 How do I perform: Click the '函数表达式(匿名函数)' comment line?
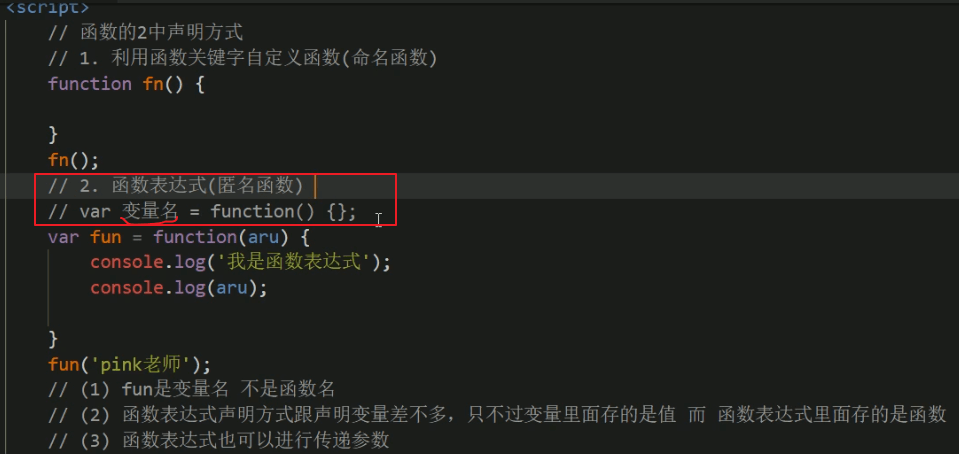pyautogui.click(x=176, y=186)
